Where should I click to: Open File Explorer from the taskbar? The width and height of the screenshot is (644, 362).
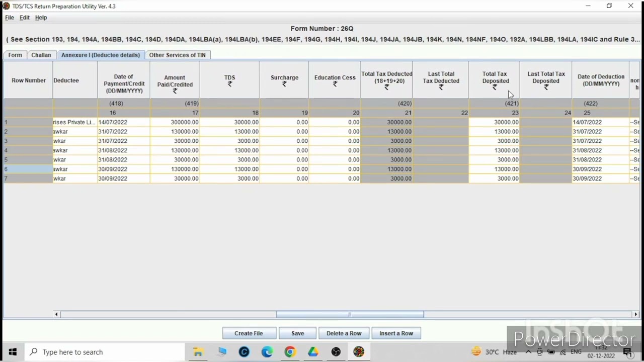(x=198, y=352)
